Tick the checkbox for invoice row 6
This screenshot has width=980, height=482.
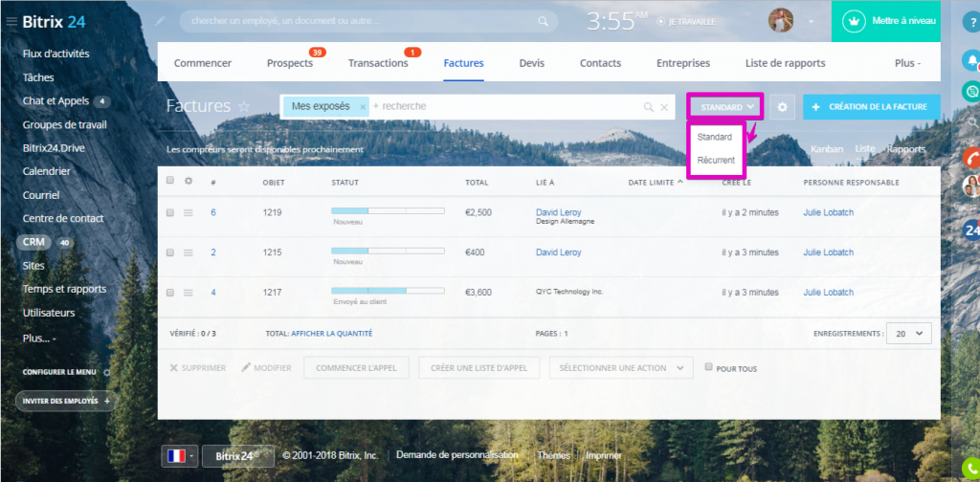click(170, 213)
